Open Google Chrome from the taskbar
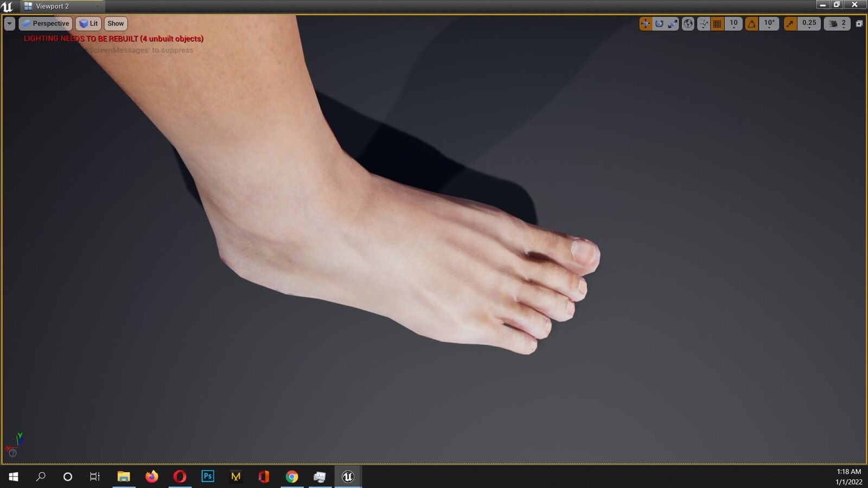 [292, 476]
